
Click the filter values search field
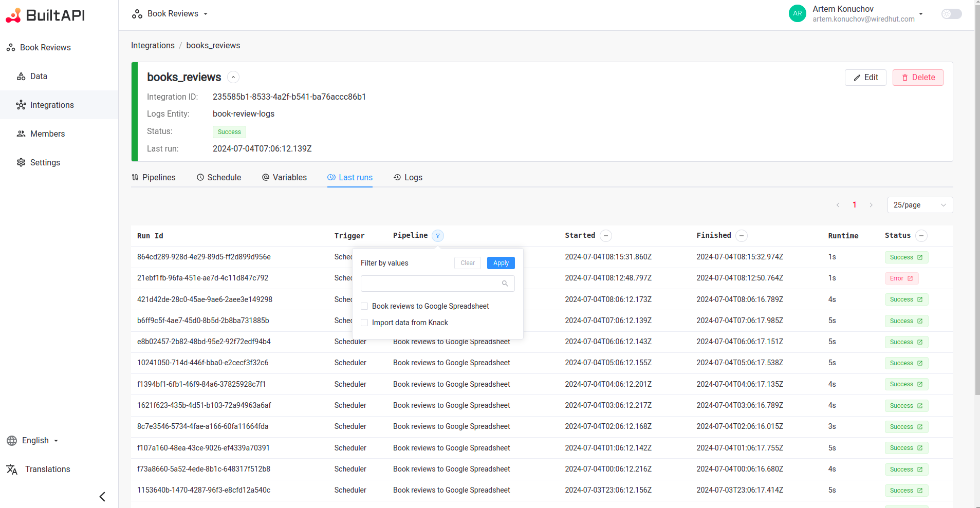click(438, 284)
